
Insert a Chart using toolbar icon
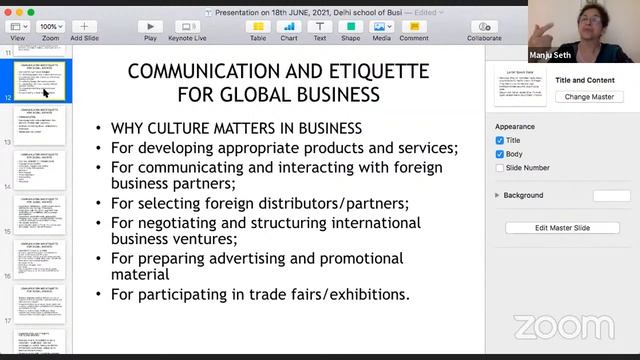(x=289, y=27)
